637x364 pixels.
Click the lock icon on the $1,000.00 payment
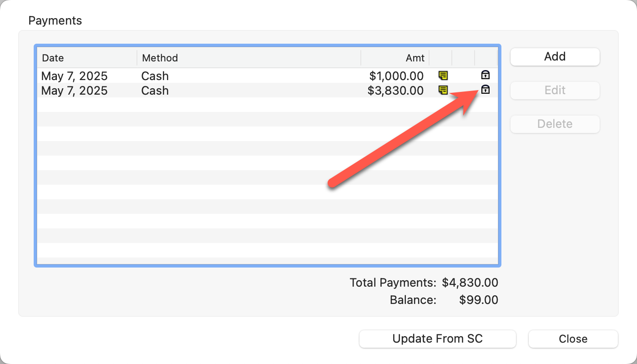(485, 75)
